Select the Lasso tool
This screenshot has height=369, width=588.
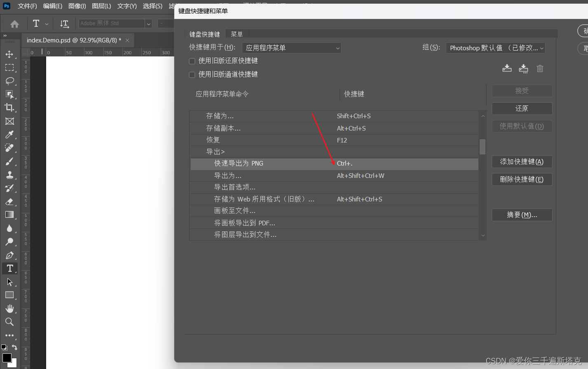point(9,81)
